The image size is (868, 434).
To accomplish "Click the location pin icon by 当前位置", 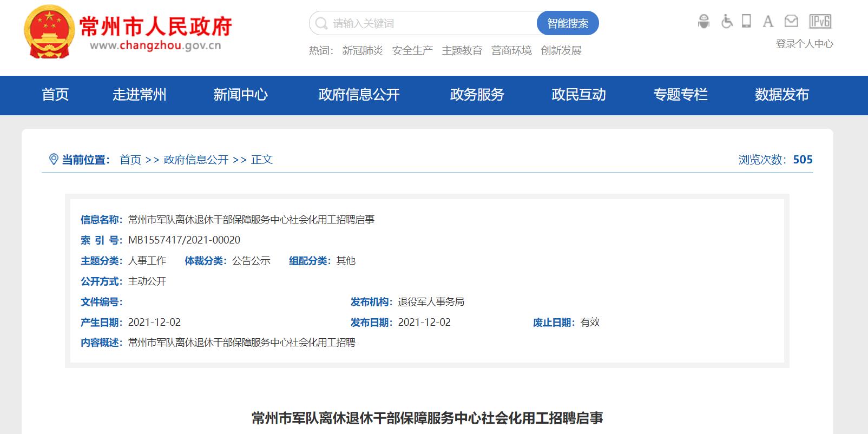I will point(54,159).
